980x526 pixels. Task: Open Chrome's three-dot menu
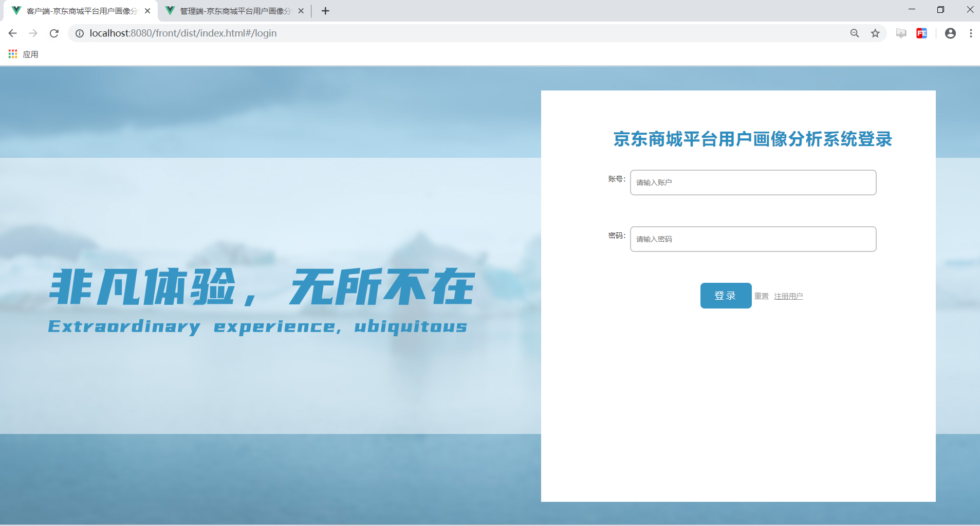(x=971, y=33)
